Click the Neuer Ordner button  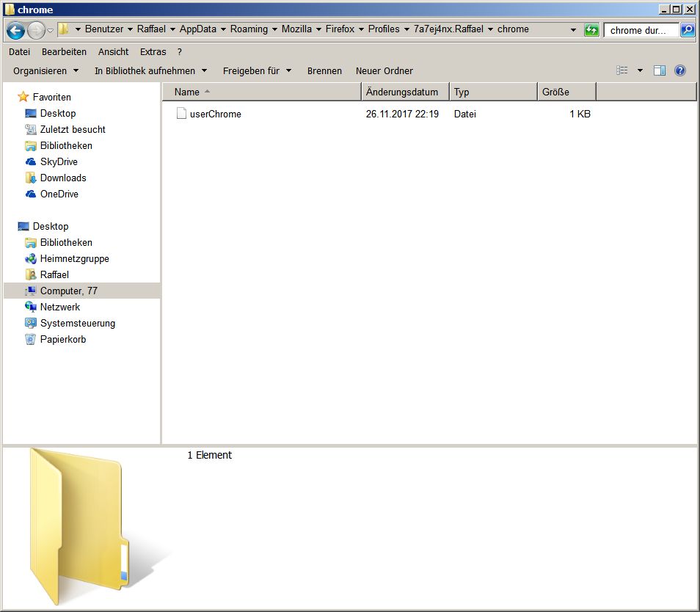[x=384, y=71]
